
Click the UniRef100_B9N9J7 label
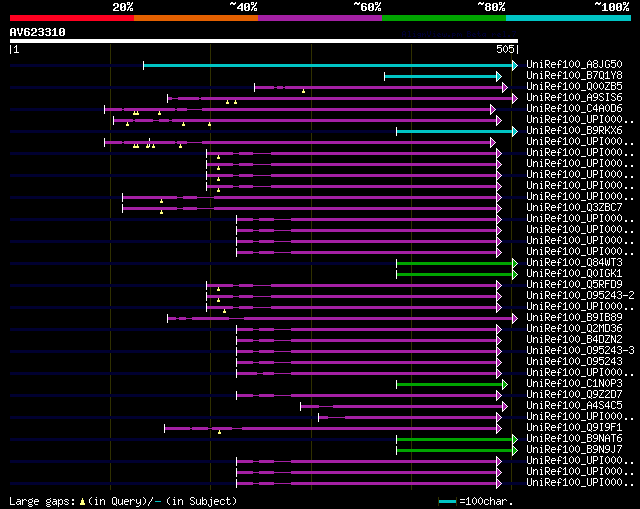[x=574, y=449]
